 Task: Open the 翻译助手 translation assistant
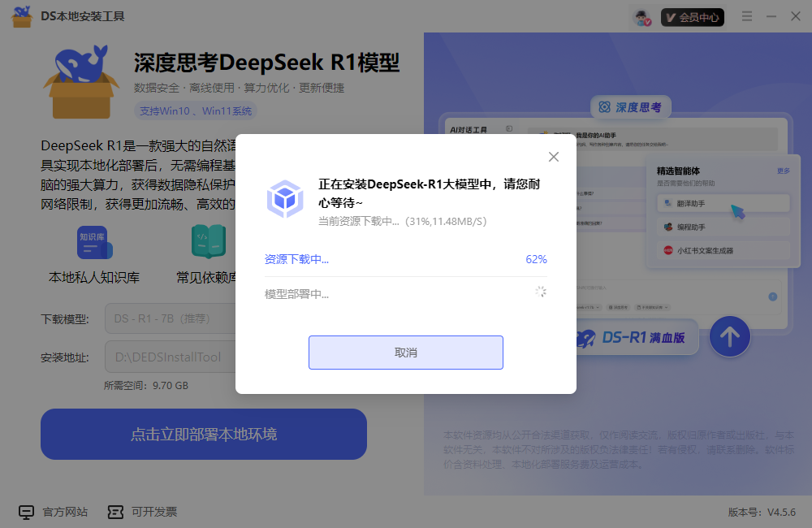click(721, 203)
